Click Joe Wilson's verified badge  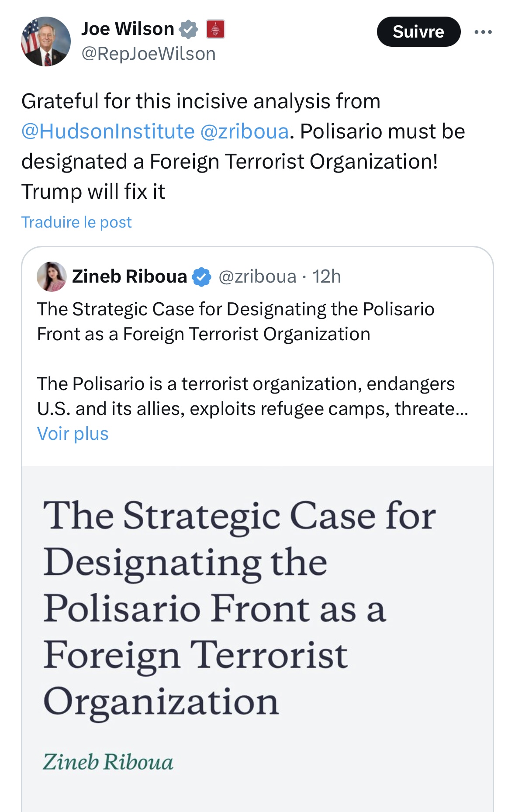[188, 29]
